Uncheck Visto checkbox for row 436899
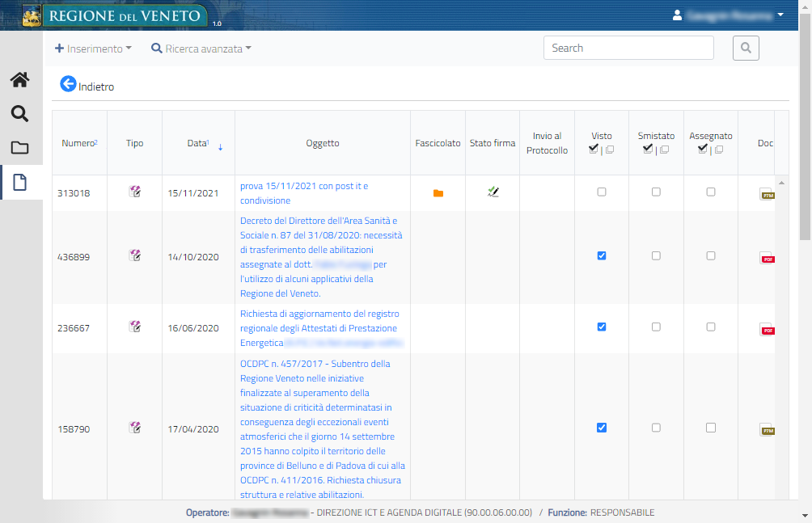This screenshot has width=812, height=523. coord(601,255)
